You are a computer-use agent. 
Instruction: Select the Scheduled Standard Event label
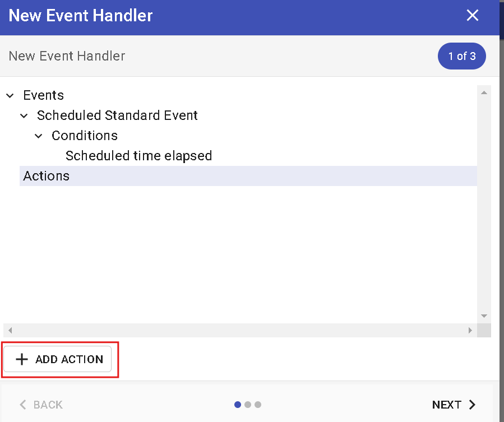(117, 115)
